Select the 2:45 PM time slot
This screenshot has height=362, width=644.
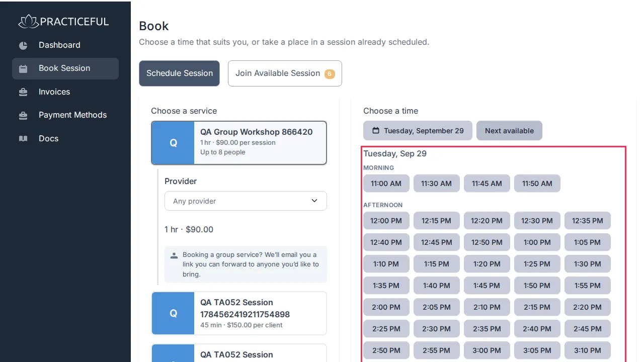[588, 329]
